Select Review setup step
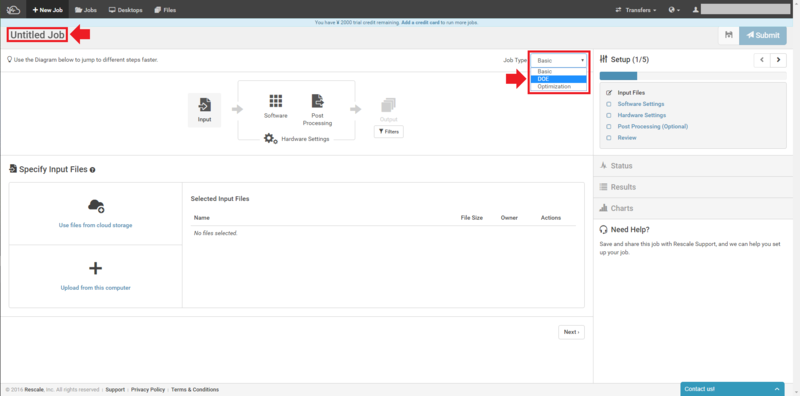The width and height of the screenshot is (800, 396). point(627,138)
